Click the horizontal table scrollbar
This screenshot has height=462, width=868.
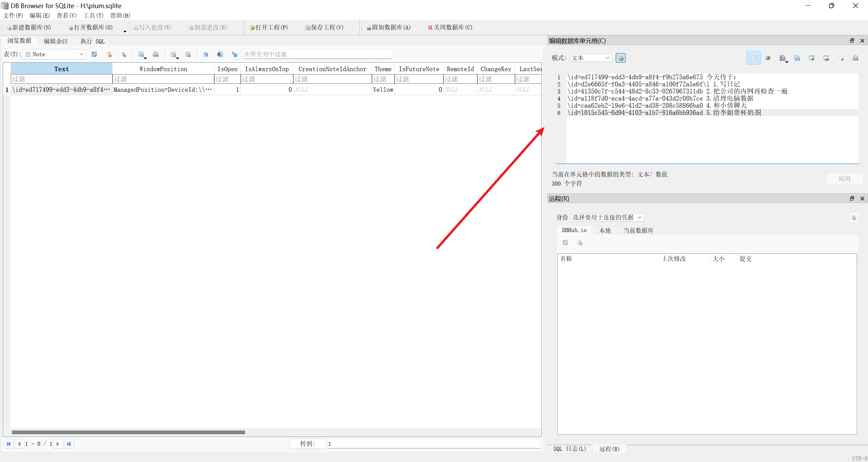click(x=128, y=432)
